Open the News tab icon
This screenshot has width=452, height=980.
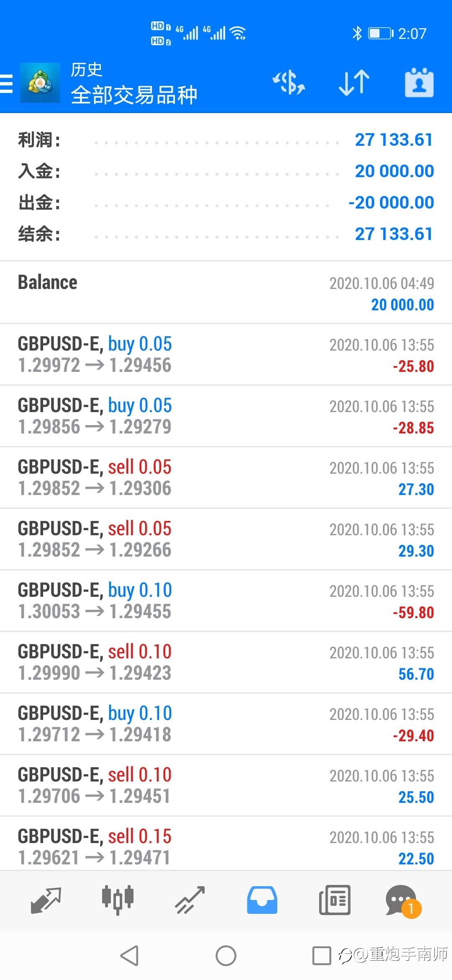tap(334, 900)
